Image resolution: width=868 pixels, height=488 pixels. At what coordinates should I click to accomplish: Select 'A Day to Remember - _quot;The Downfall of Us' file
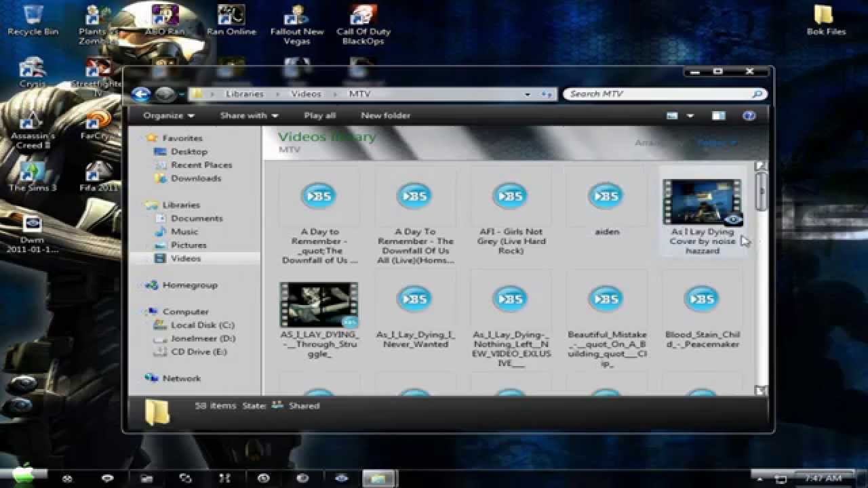[319, 217]
